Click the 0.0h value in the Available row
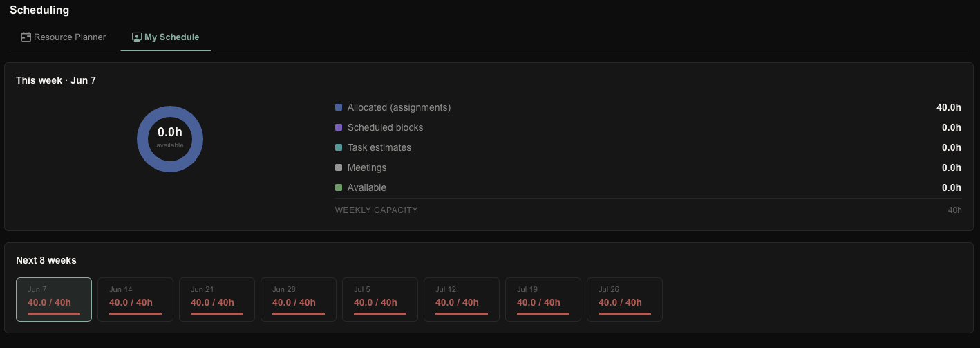 (x=952, y=188)
